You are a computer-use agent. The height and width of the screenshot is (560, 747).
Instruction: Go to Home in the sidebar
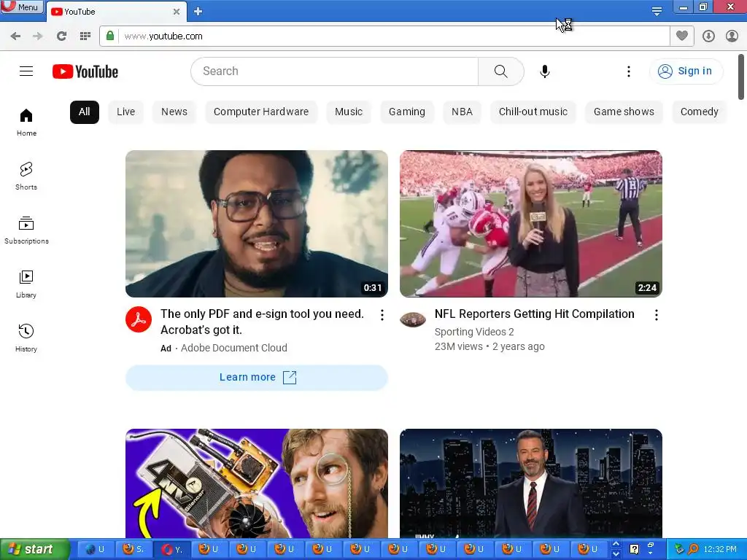[26, 122]
